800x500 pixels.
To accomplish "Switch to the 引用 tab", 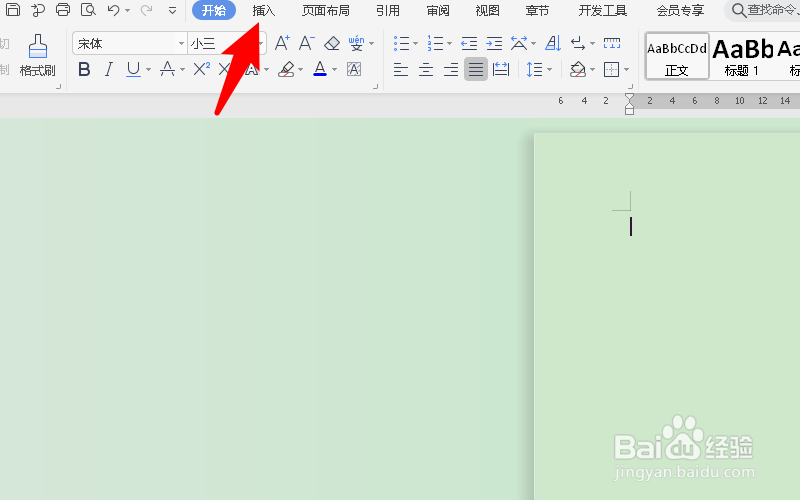I will tap(388, 10).
